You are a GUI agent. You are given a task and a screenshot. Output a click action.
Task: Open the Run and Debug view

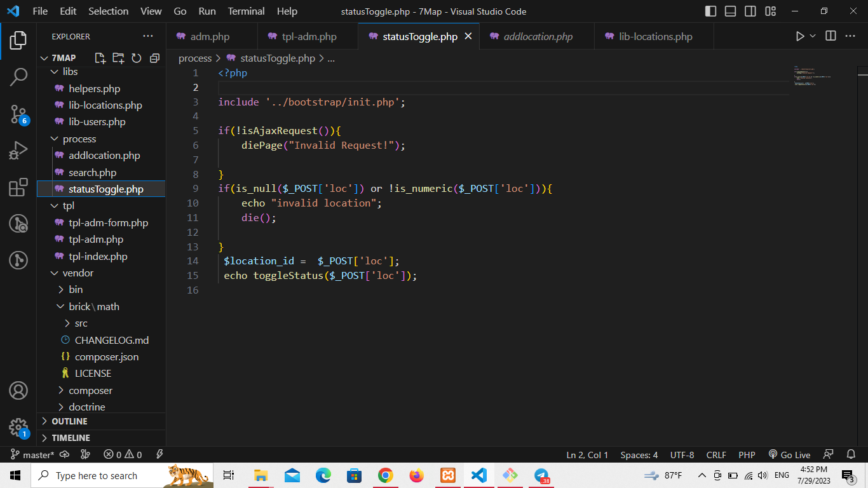18,151
